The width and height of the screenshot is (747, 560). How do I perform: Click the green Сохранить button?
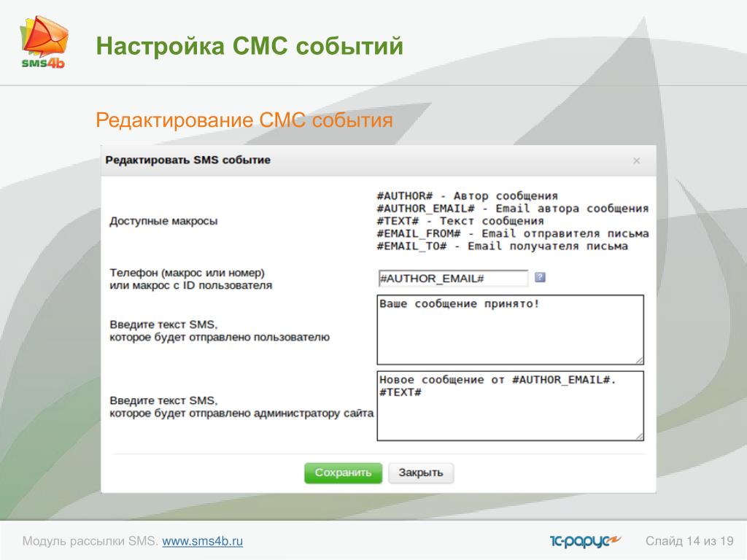tap(343, 472)
